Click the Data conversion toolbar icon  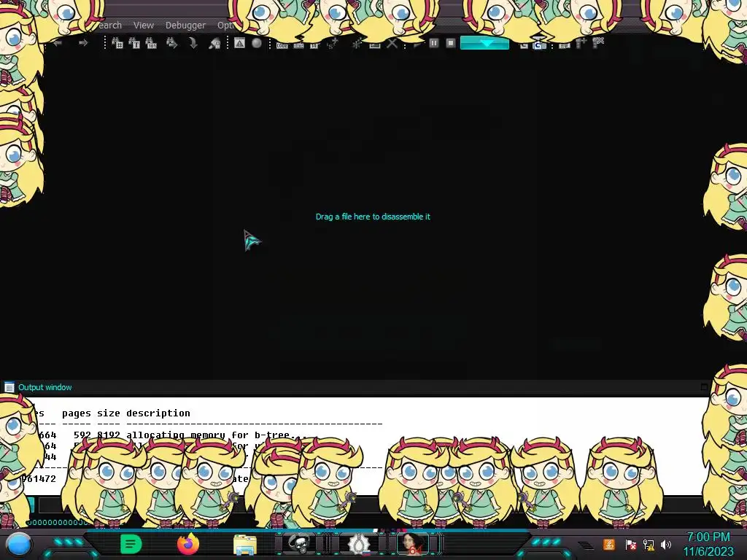tap(298, 45)
